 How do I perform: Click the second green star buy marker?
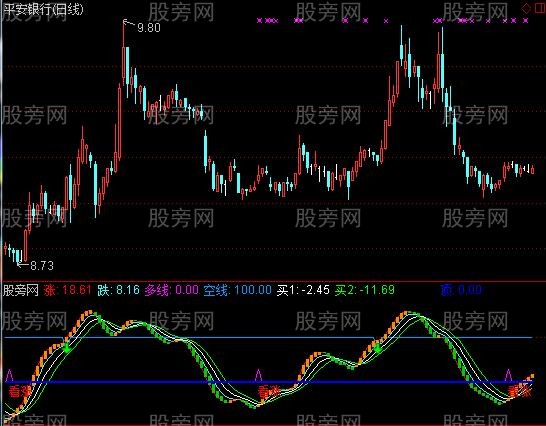coord(377,348)
